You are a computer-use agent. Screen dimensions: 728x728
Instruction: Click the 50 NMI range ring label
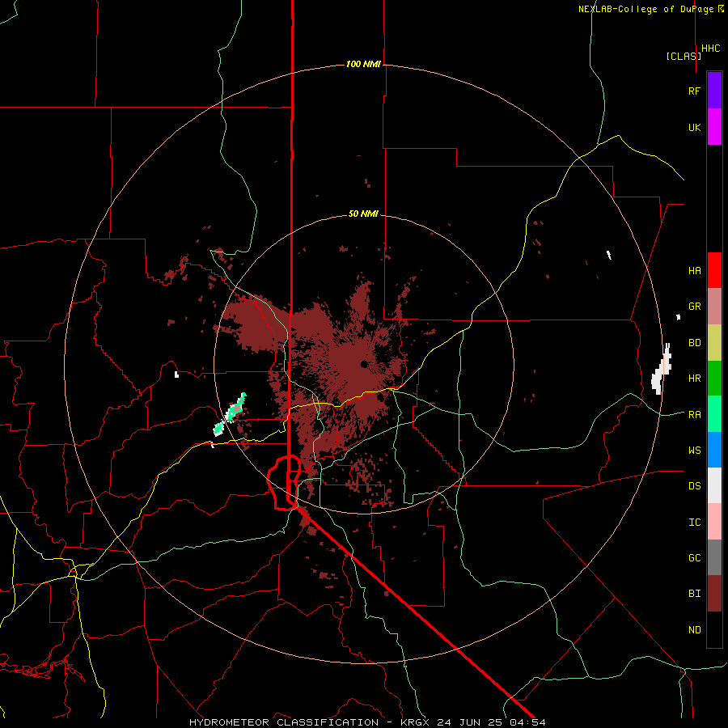[x=363, y=214]
